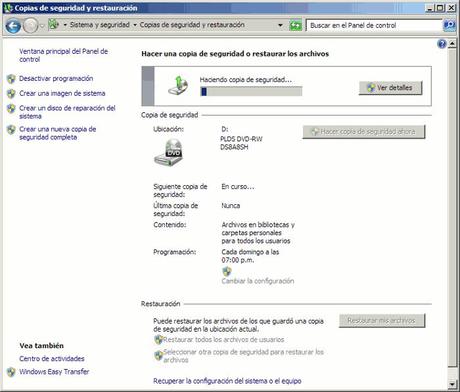This screenshot has height=392, width=460.
Task: Open the address bar history dropdown
Action: pyautogui.click(x=280, y=25)
